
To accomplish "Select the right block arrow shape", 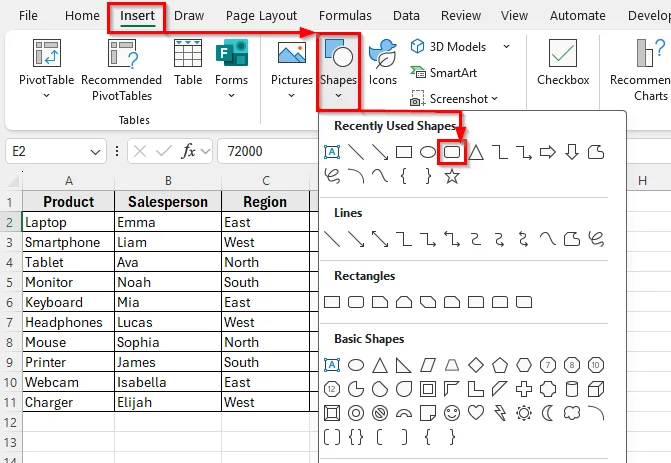I will 548,152.
